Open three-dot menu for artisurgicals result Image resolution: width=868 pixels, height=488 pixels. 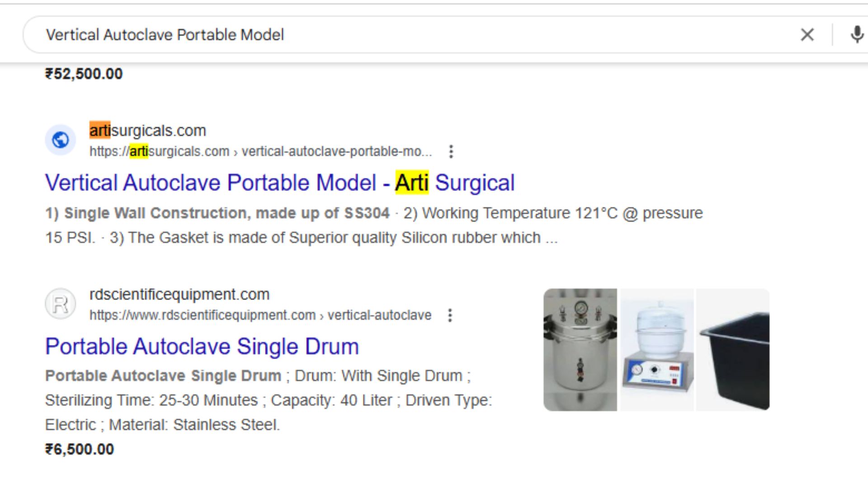pyautogui.click(x=451, y=151)
